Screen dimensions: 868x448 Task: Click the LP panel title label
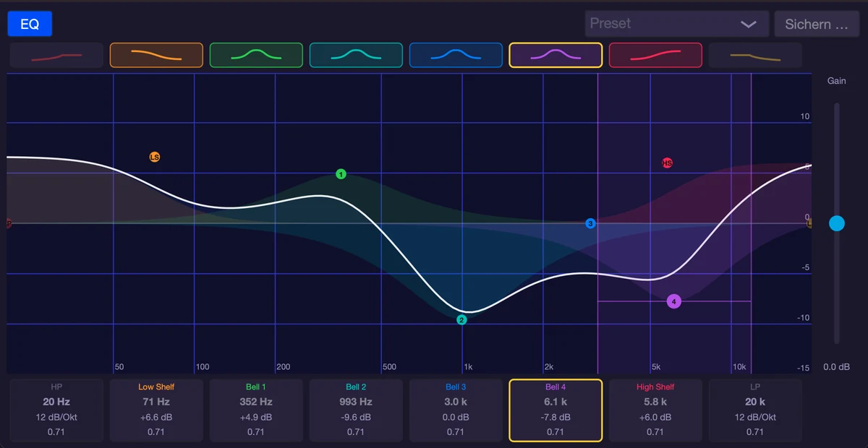click(x=755, y=387)
